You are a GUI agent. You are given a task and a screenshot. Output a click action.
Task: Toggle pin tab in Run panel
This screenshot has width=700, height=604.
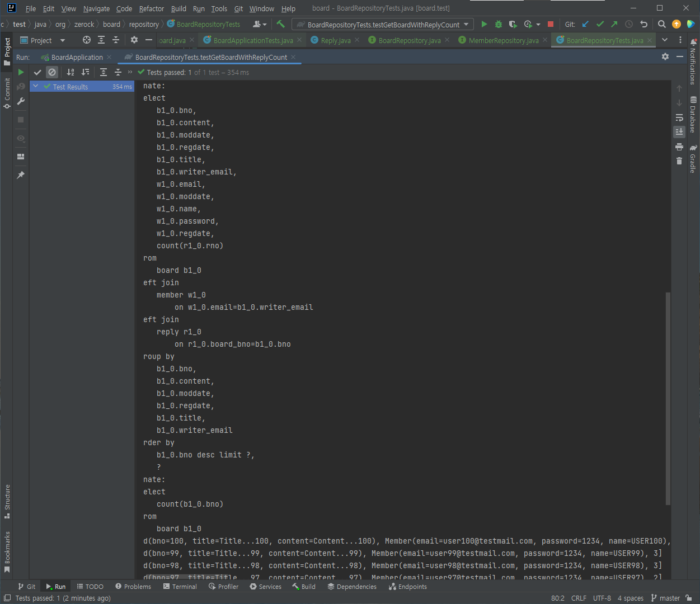[21, 175]
